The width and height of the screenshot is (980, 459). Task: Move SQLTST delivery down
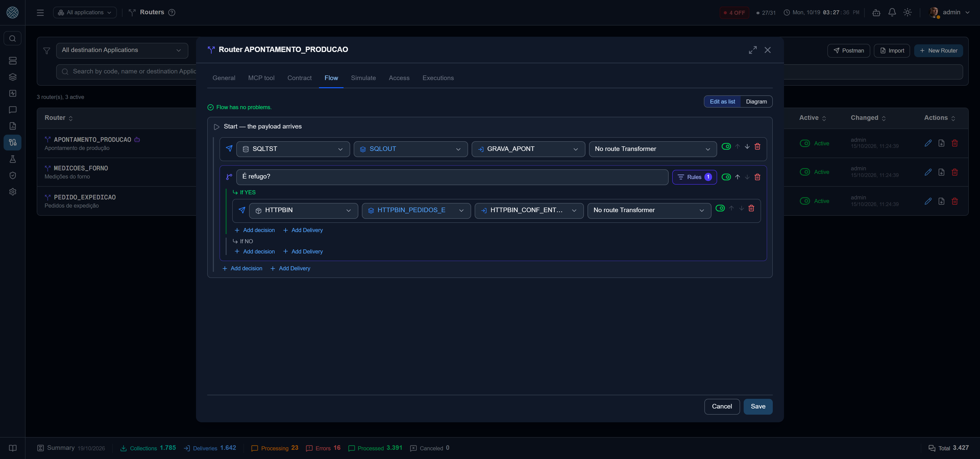point(747,147)
